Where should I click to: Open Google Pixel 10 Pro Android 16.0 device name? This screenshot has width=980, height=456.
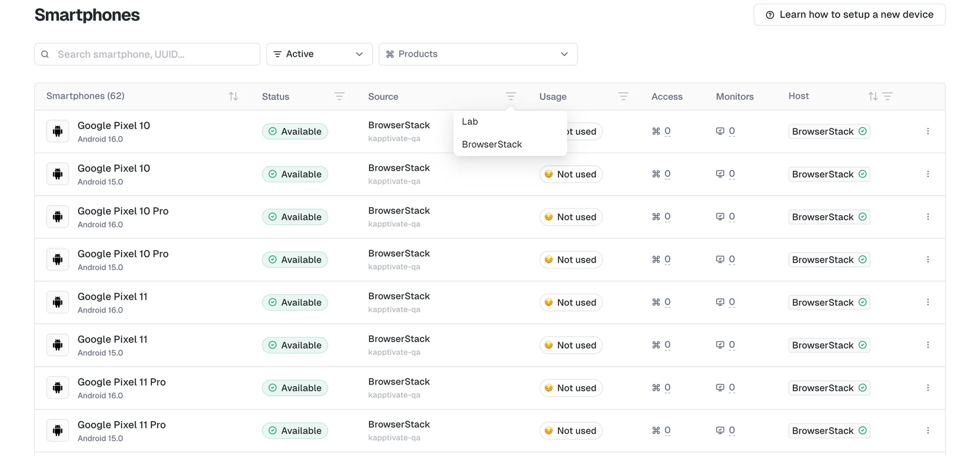coord(123,211)
